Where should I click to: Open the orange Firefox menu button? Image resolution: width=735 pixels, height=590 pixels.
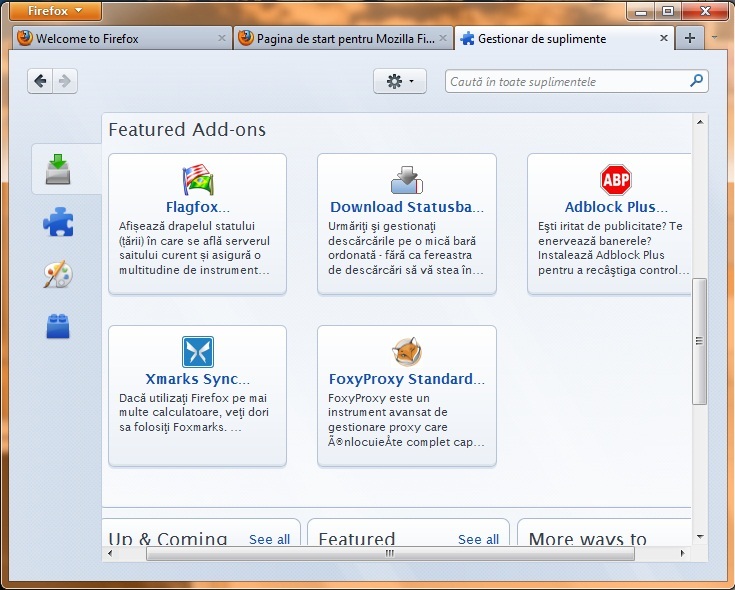tap(55, 11)
